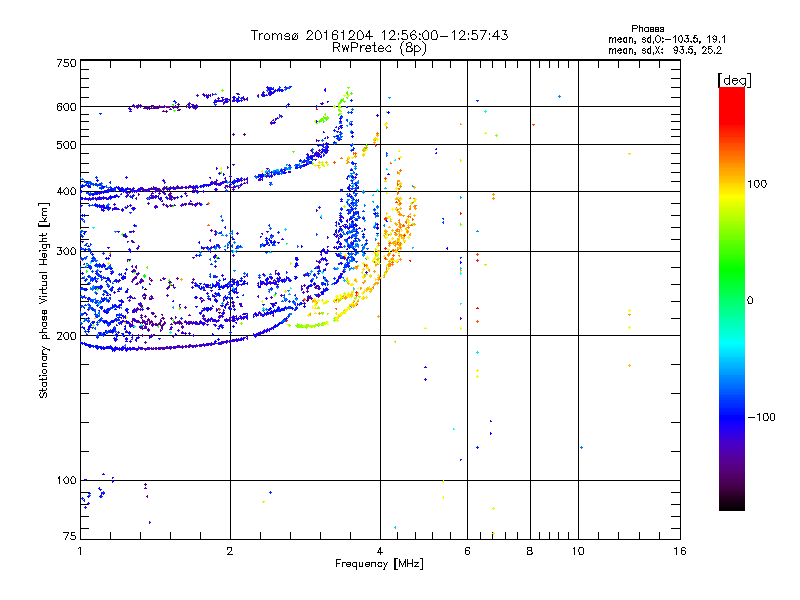800x600 pixels.
Task: Click the x-axis tick label '10'
Action: point(578,551)
